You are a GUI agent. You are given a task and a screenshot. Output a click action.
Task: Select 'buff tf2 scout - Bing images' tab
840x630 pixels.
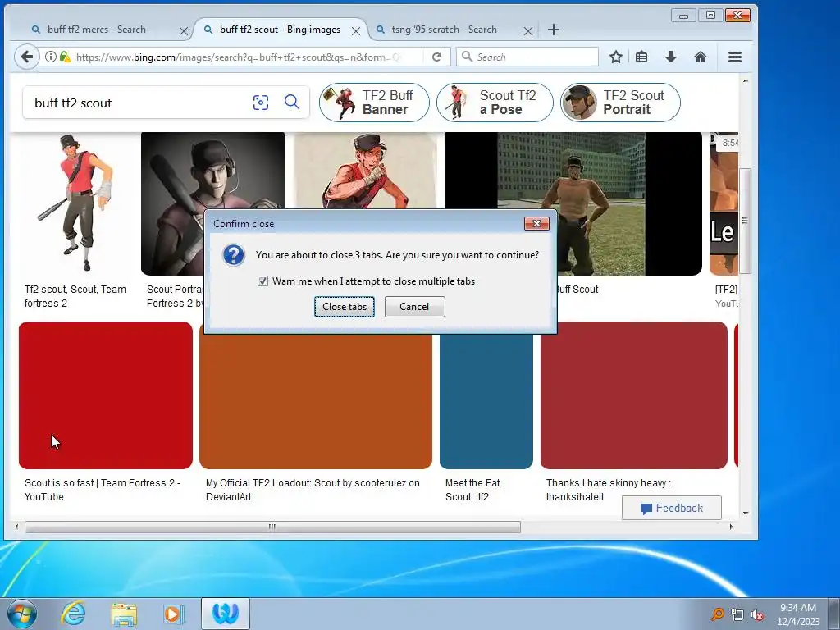tap(280, 30)
